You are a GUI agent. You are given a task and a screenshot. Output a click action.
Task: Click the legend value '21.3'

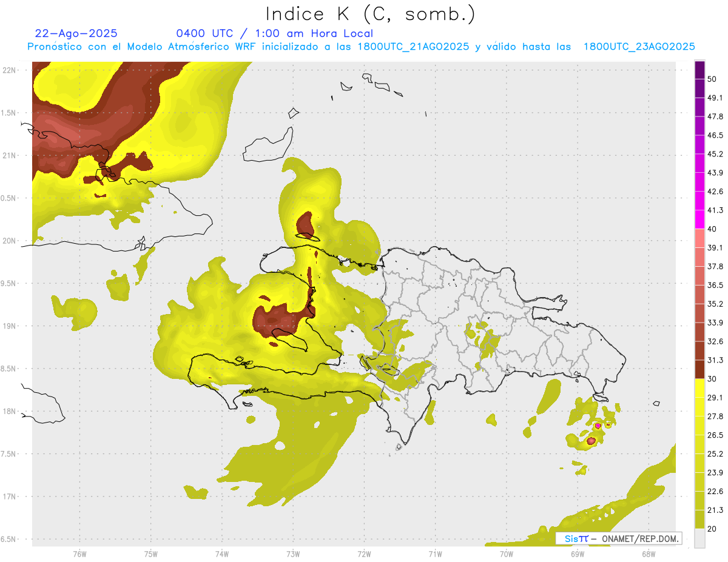tap(715, 510)
